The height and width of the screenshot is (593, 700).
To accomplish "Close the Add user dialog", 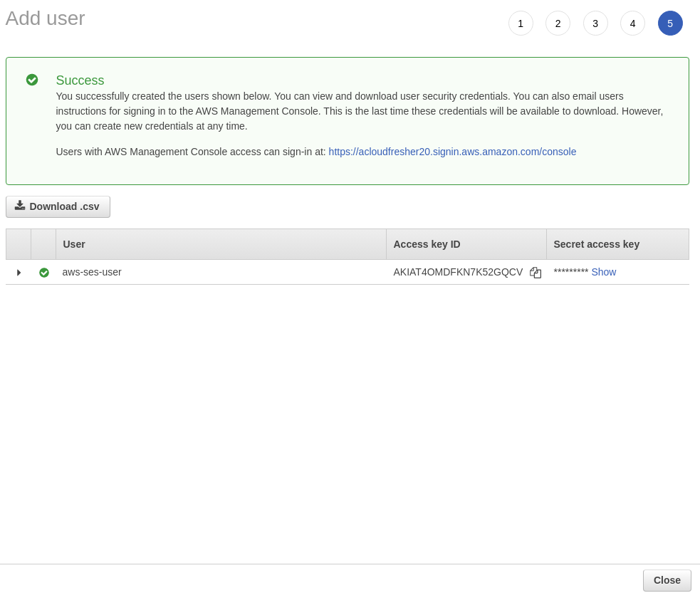I will click(667, 580).
